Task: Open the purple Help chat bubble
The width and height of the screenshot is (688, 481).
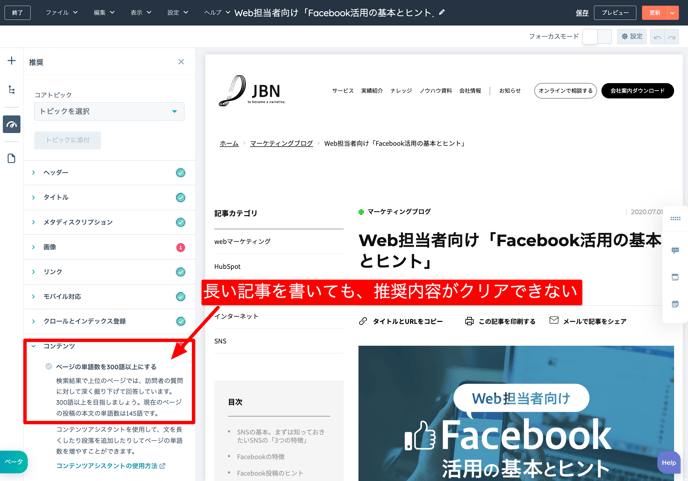Action: tap(669, 463)
